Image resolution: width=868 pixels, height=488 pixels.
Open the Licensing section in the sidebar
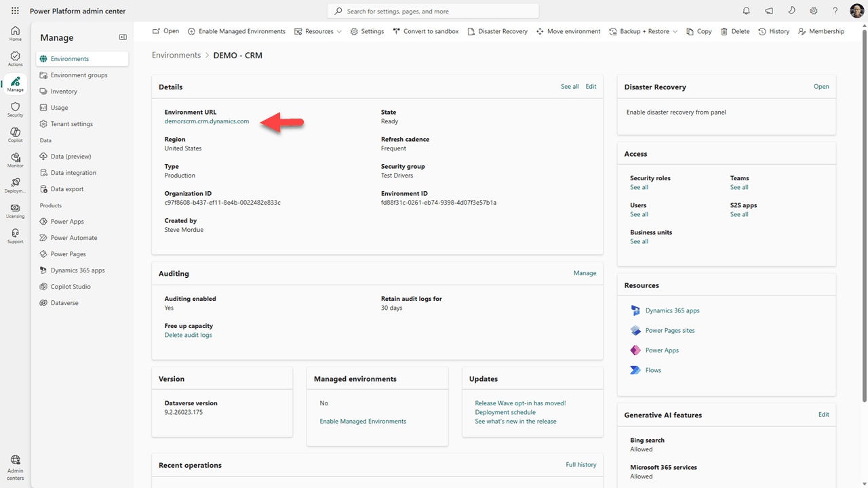point(15,210)
